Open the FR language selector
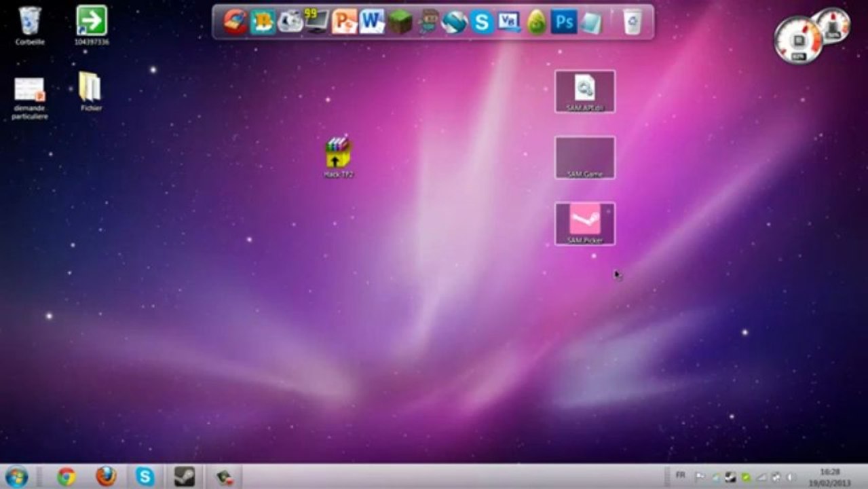The image size is (868, 489). click(680, 475)
